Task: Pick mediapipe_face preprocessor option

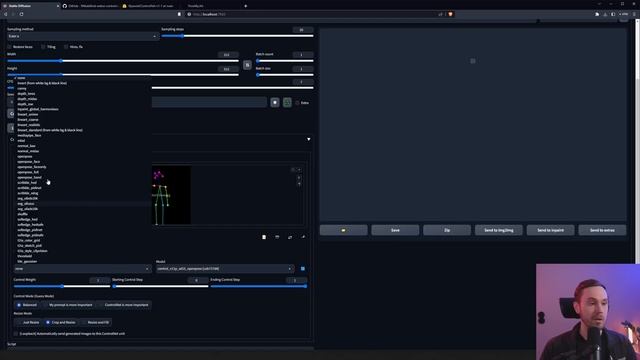Action: pos(29,135)
